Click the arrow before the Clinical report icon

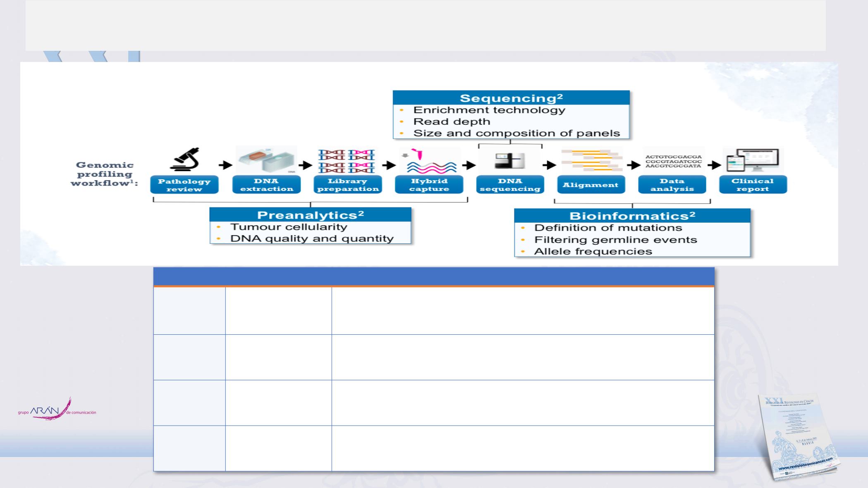click(714, 165)
